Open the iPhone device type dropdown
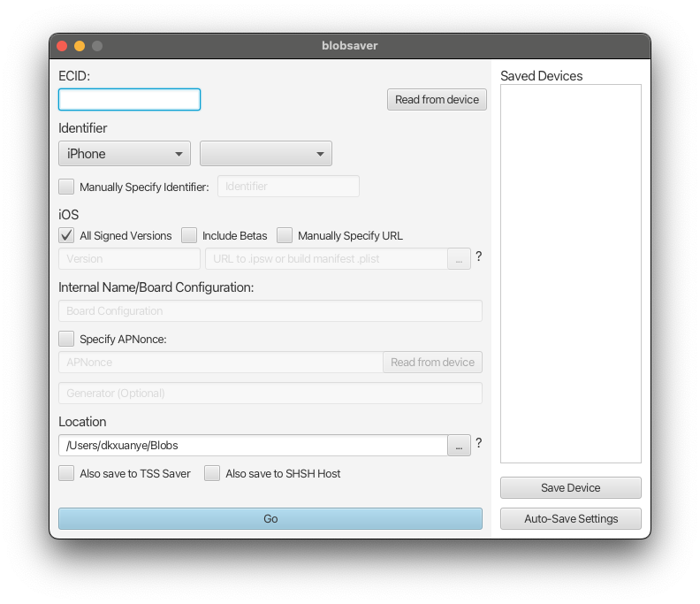The image size is (700, 604). pos(125,154)
